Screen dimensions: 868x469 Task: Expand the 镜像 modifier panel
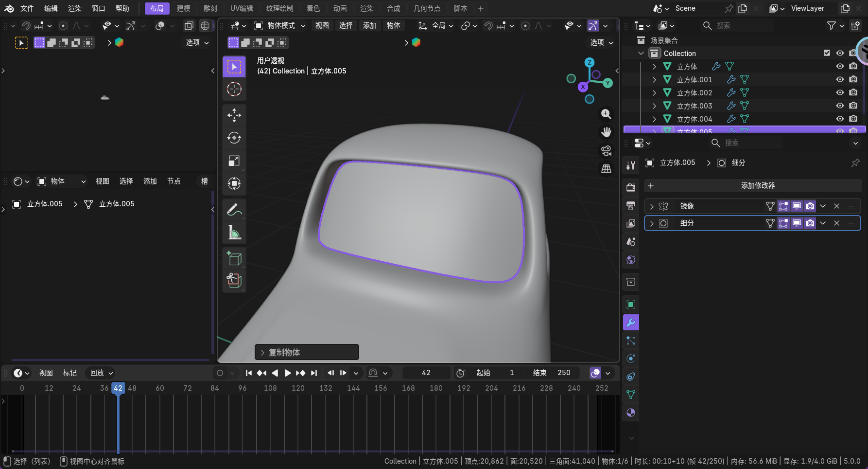click(x=652, y=206)
